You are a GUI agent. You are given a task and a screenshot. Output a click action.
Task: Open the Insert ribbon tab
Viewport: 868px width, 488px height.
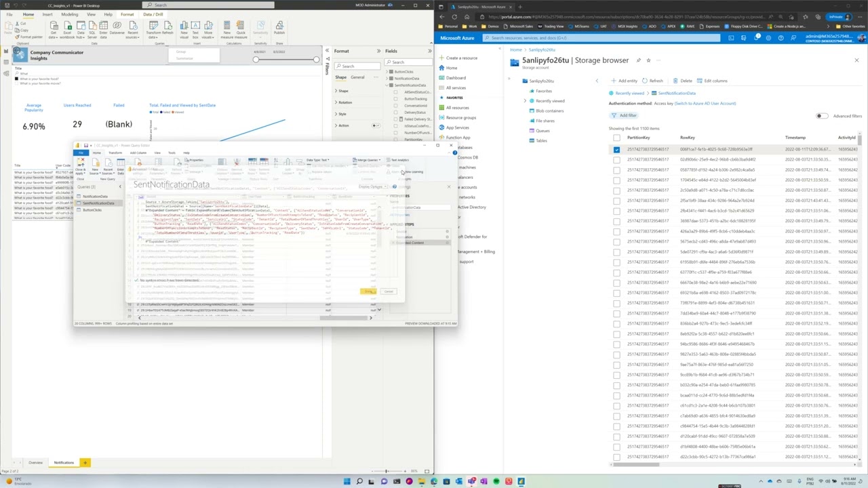click(x=47, y=14)
